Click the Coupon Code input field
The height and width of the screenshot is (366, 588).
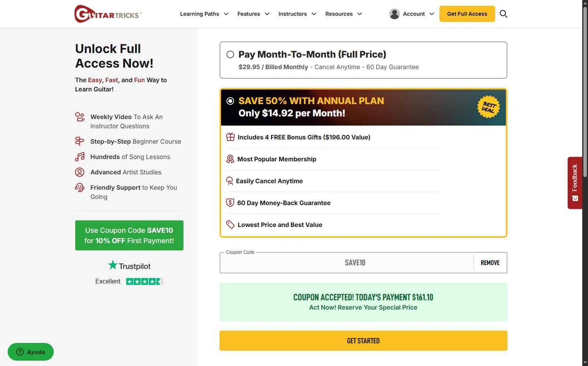point(347,263)
